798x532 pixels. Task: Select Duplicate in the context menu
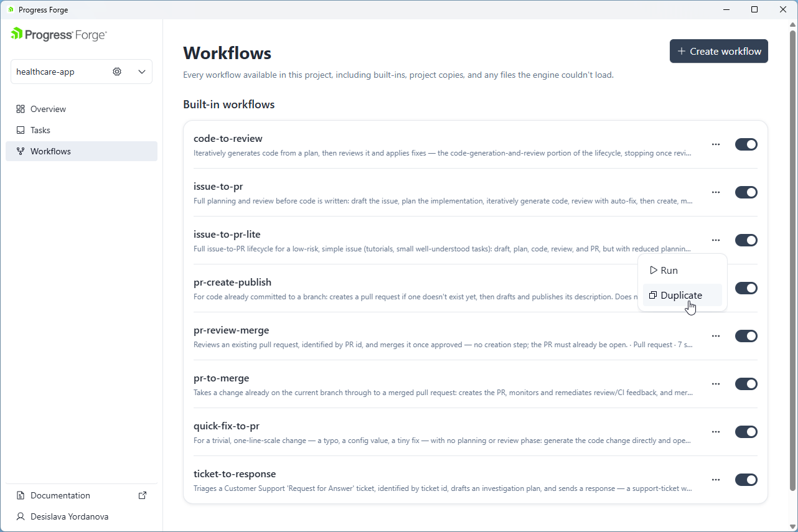[x=682, y=296]
